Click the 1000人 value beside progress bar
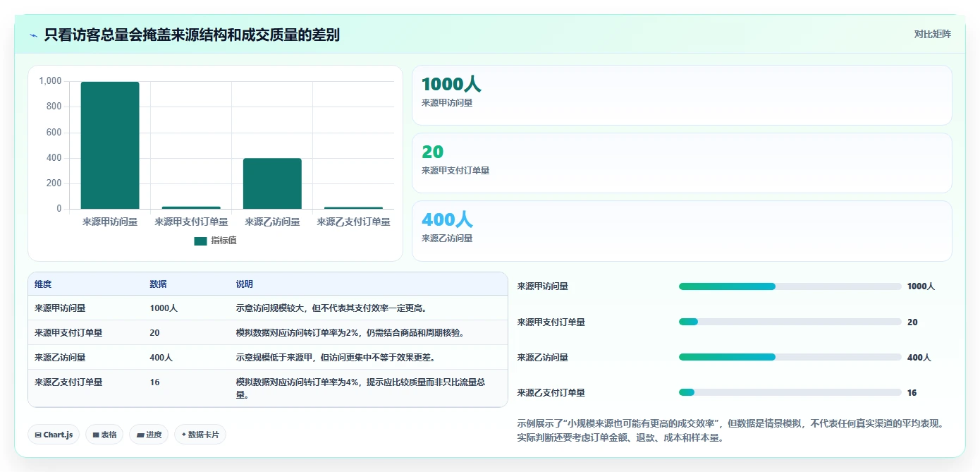This screenshot has height=472, width=980. click(x=921, y=286)
